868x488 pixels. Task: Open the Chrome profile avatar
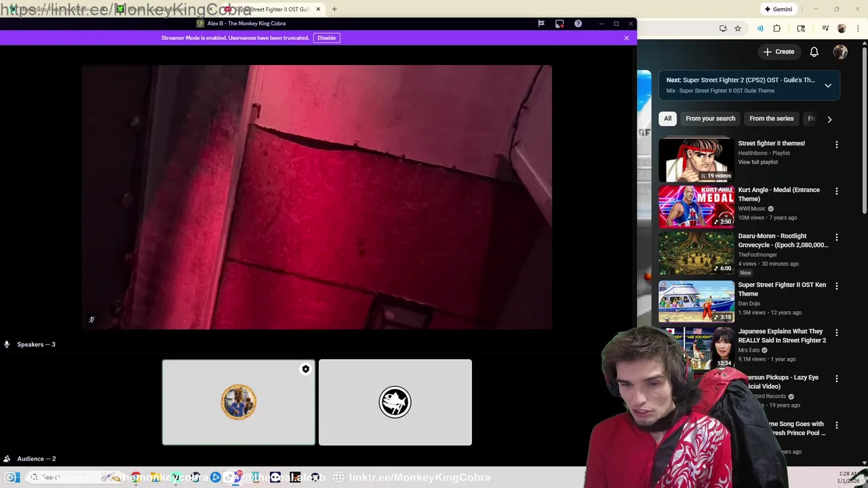tap(842, 28)
